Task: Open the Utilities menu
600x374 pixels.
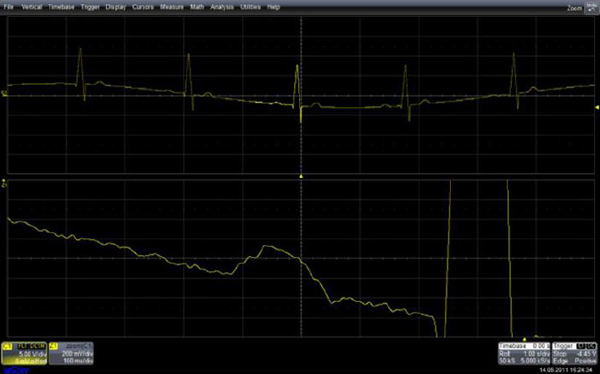Action: [x=250, y=7]
